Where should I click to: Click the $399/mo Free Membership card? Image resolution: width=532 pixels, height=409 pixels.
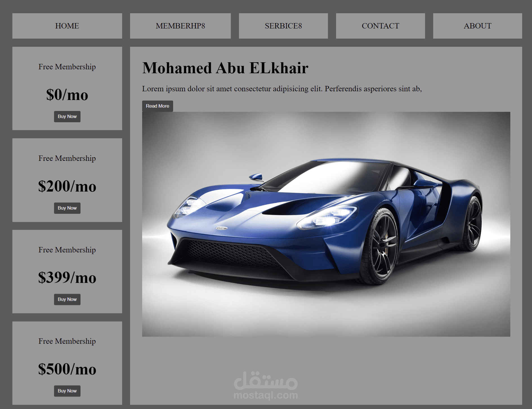67,270
